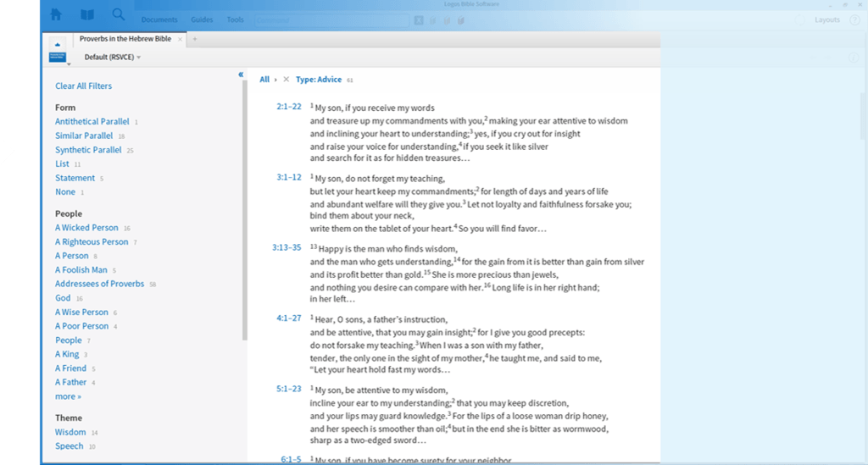Filter by Similar Parallel form
The height and width of the screenshot is (465, 868).
(x=84, y=136)
